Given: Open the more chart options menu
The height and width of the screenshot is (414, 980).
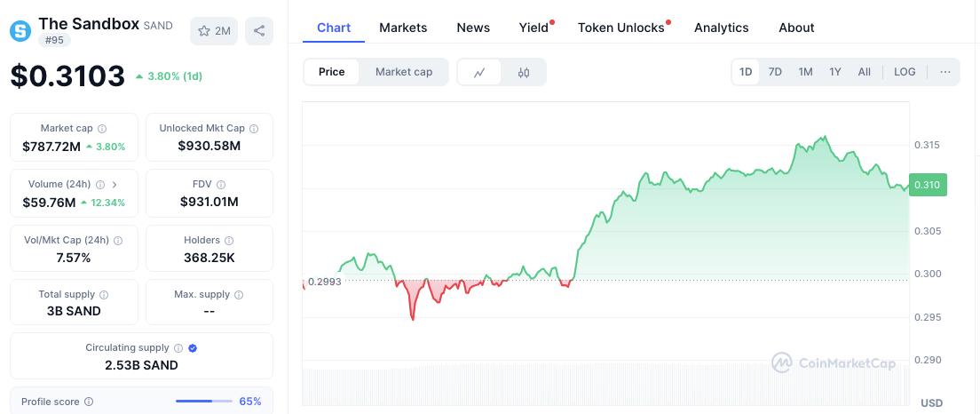Looking at the screenshot, I should [944, 72].
